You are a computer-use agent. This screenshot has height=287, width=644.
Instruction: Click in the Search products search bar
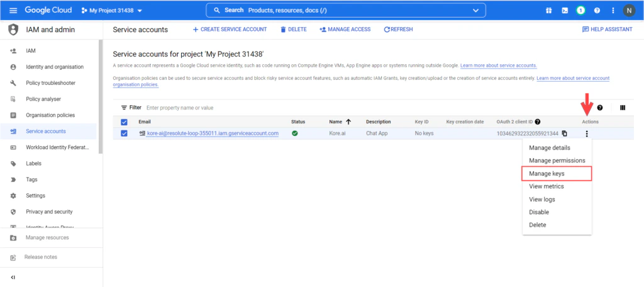click(x=345, y=10)
